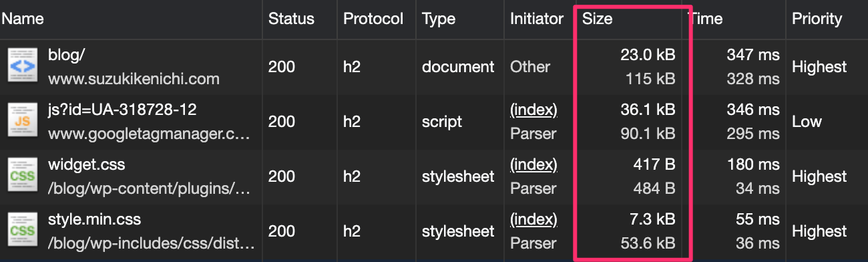Click the 36.1 kB size value

(x=648, y=110)
